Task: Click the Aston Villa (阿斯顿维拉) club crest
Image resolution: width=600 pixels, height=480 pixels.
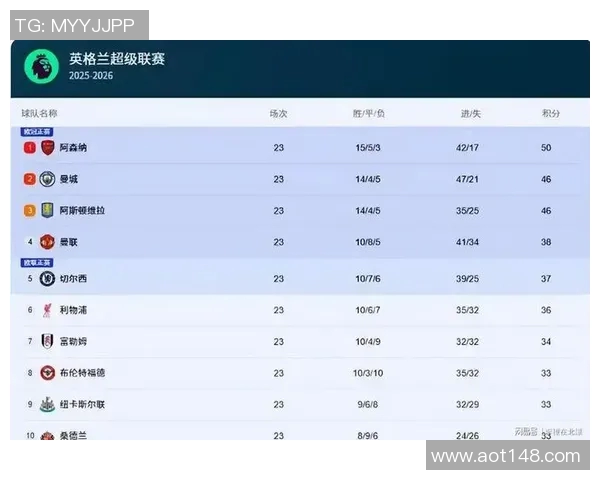Action: pos(47,211)
